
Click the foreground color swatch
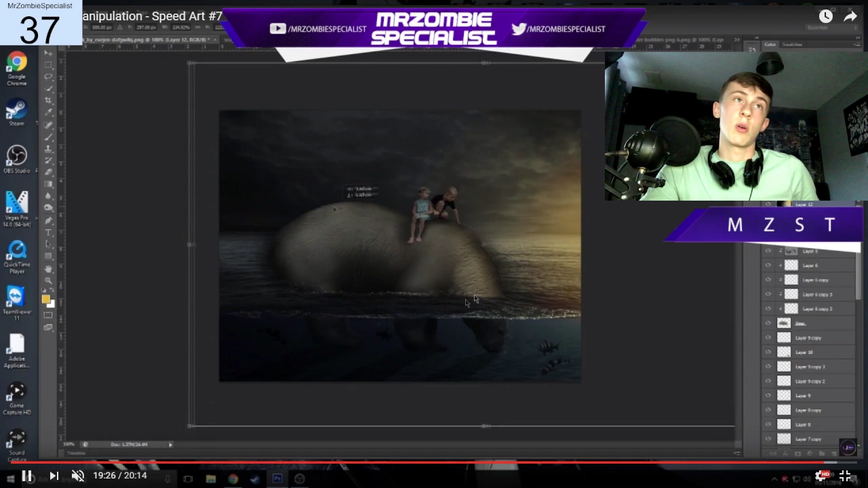pos(45,299)
